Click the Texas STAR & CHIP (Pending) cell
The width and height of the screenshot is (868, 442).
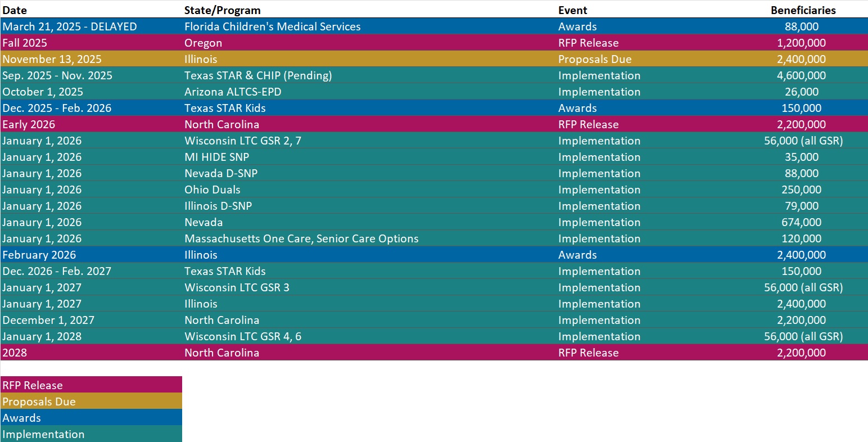258,75
